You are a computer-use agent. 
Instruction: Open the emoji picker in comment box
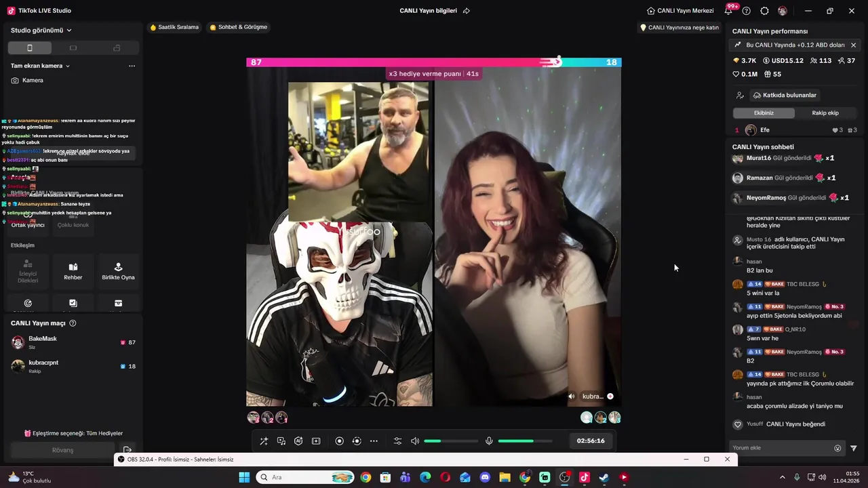pyautogui.click(x=837, y=448)
